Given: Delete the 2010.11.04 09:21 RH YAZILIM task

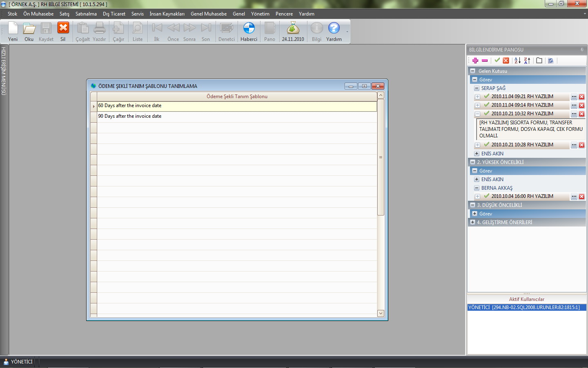Looking at the screenshot, I should (581, 97).
